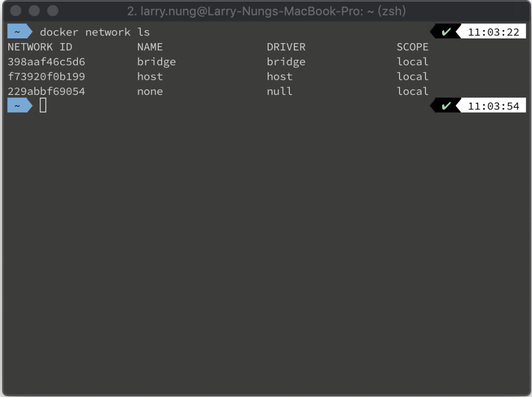Click network ID 229abbf69054
Screen dimensions: 532x397
(x=46, y=91)
